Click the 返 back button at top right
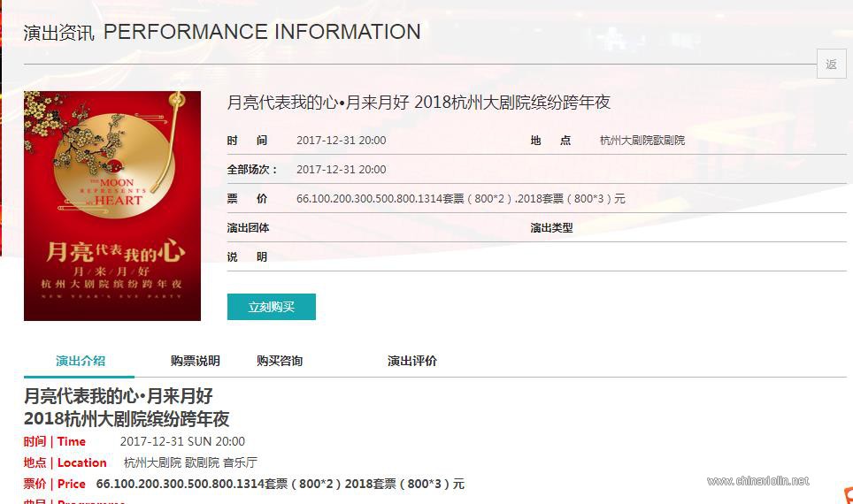Screen dimensions: 853x504 pos(831,64)
